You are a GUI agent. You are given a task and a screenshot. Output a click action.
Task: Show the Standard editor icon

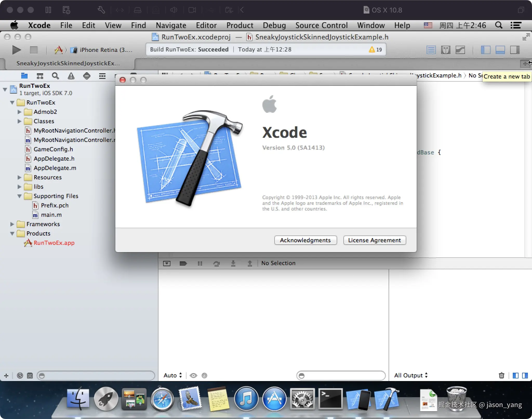point(431,50)
